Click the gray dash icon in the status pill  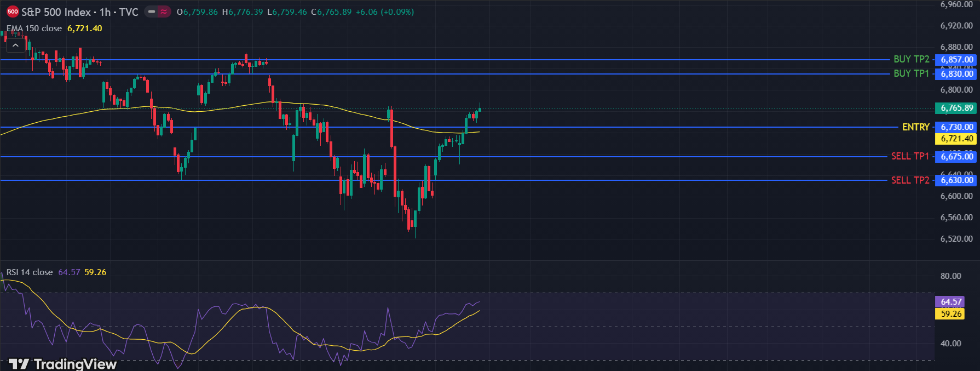coord(152,12)
